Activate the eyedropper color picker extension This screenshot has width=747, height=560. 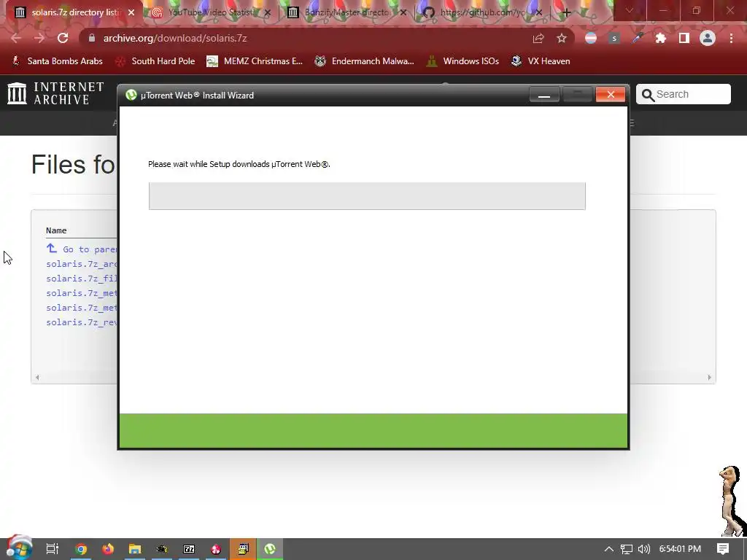[x=638, y=38]
